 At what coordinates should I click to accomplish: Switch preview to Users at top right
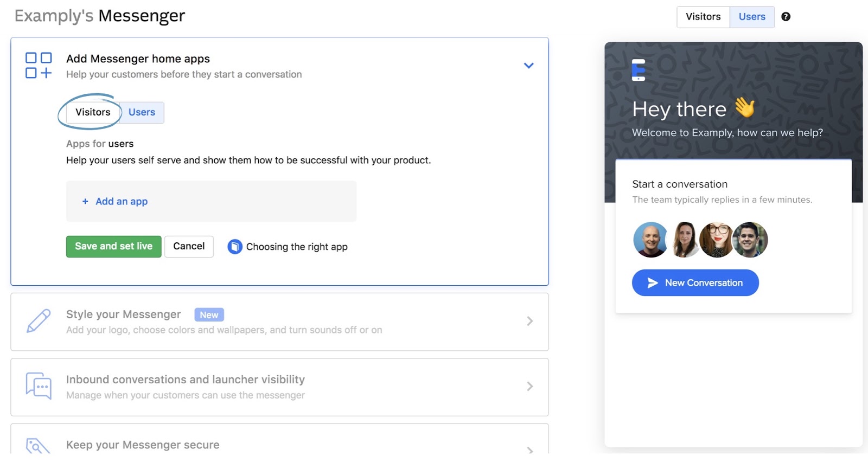coord(752,17)
